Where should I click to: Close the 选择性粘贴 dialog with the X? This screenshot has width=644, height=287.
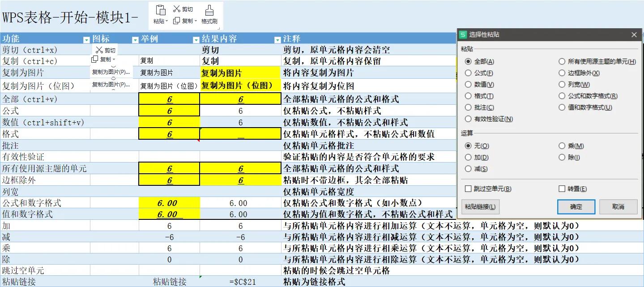(x=634, y=34)
